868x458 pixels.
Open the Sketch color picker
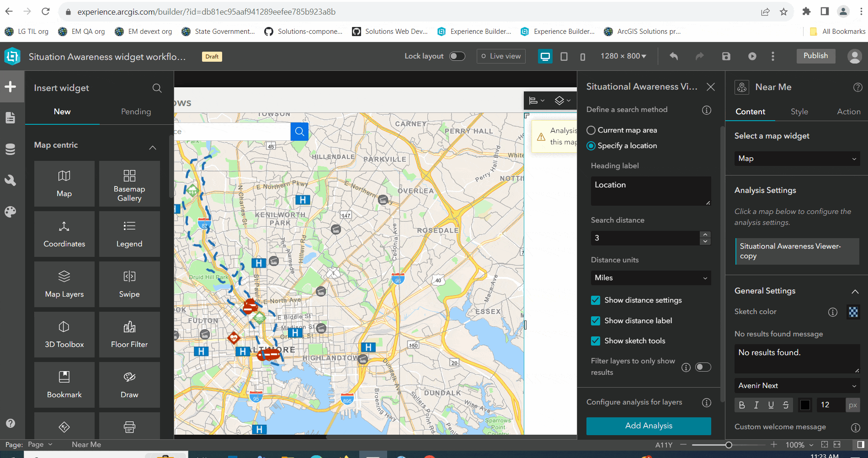(853, 312)
